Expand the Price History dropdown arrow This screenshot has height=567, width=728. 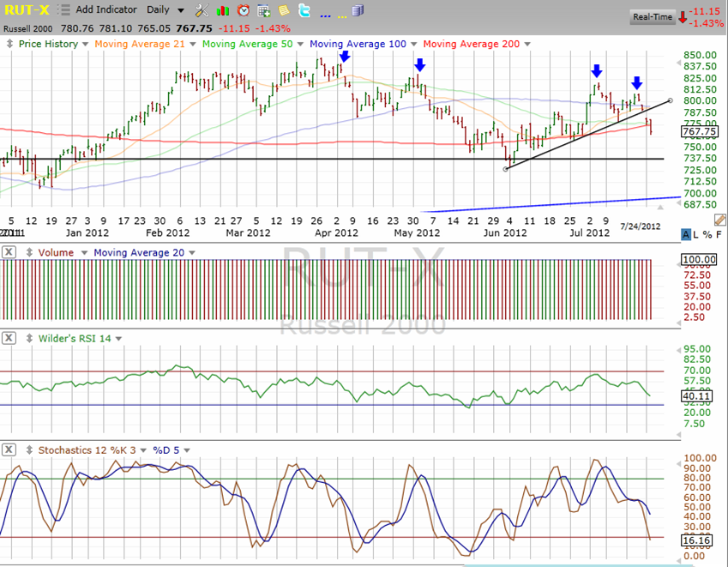[85, 45]
